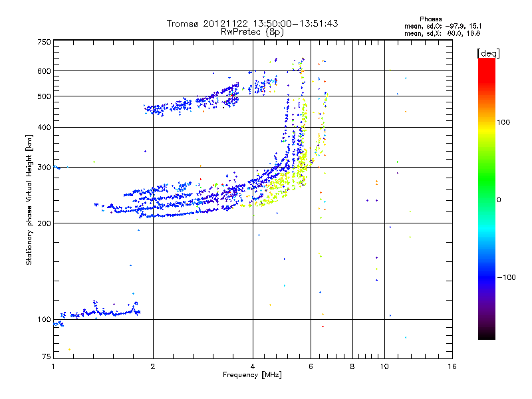The image size is (532, 399).
Task: Click the y-axis tick label "750"
Action: [x=44, y=42]
